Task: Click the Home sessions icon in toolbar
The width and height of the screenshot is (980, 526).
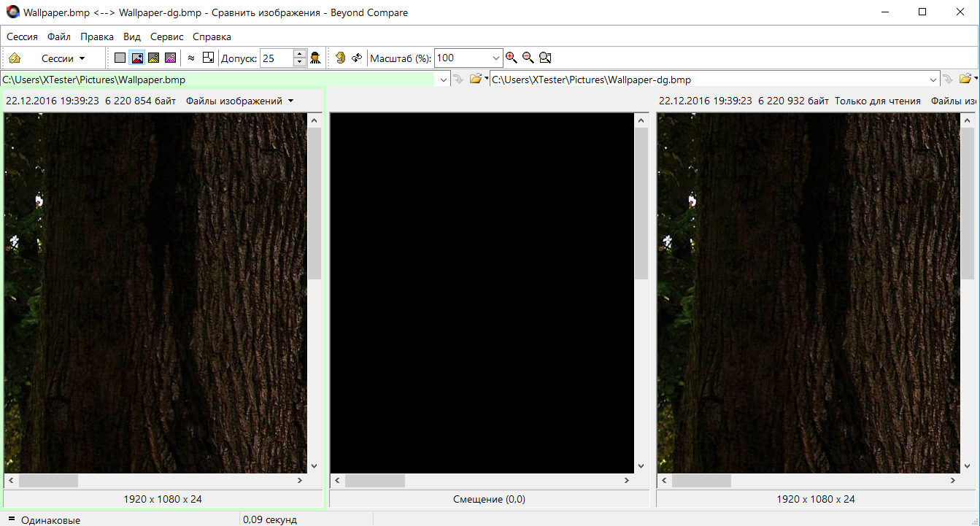Action: pos(15,58)
